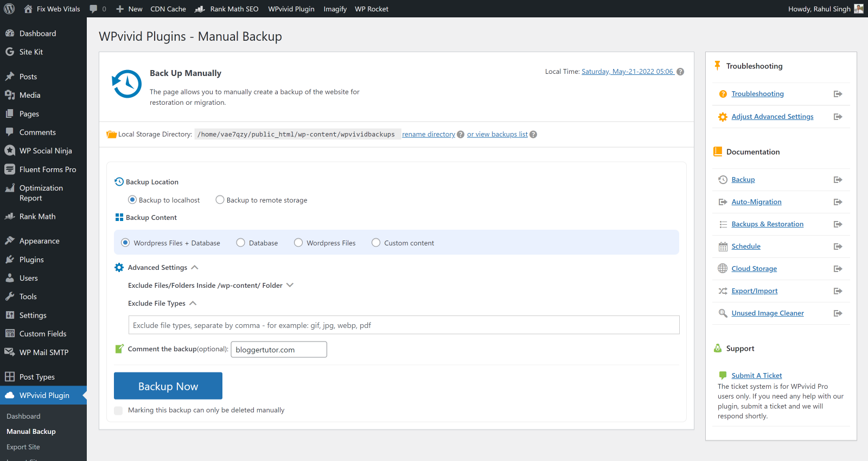Open Export Site submenu item

point(23,447)
